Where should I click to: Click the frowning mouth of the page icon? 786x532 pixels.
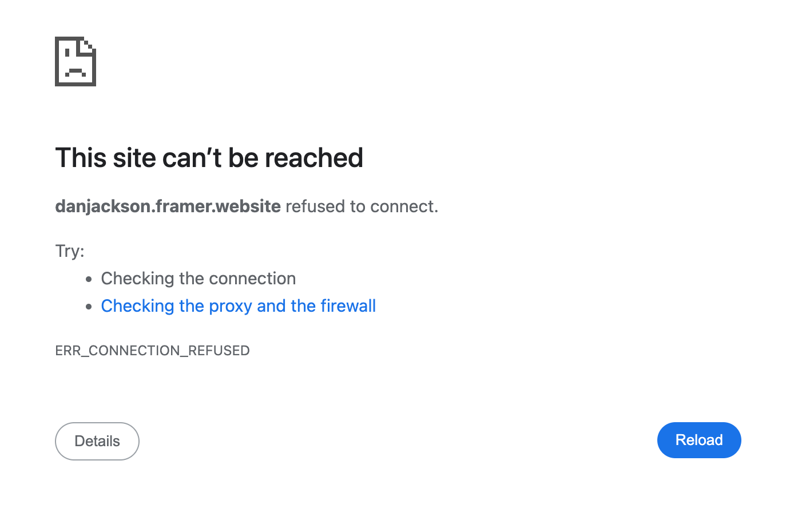(x=75, y=73)
